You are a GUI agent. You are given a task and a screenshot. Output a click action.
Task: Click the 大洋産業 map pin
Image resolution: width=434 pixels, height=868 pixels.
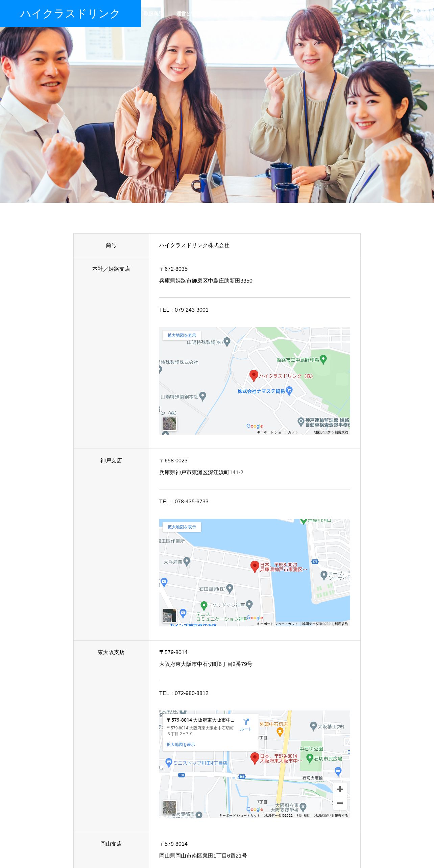coord(187,562)
